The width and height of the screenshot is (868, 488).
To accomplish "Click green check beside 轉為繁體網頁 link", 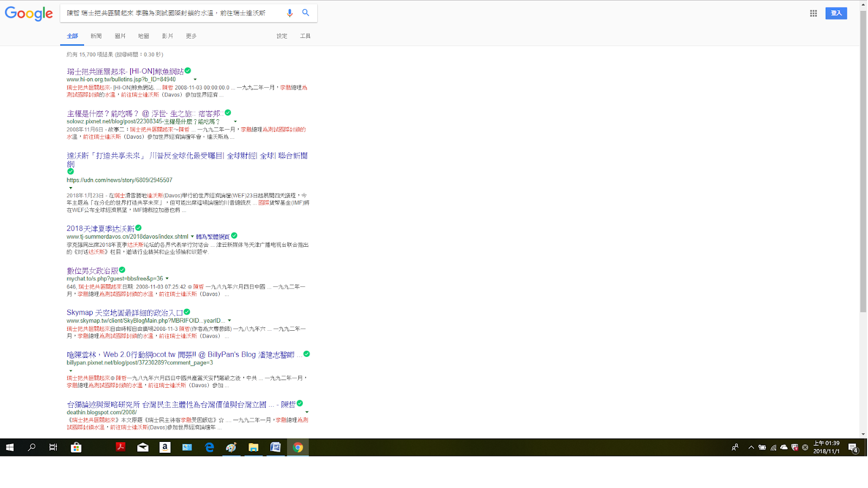I will (234, 235).
